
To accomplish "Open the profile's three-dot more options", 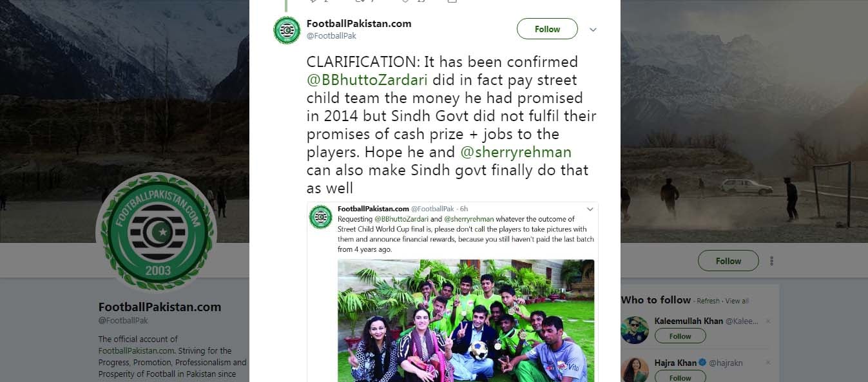I will point(771,261).
